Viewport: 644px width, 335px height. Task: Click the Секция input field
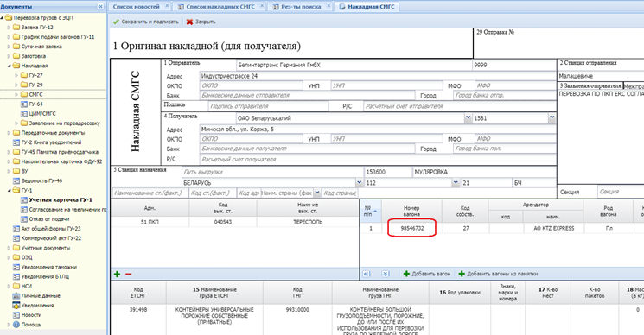[621, 192]
